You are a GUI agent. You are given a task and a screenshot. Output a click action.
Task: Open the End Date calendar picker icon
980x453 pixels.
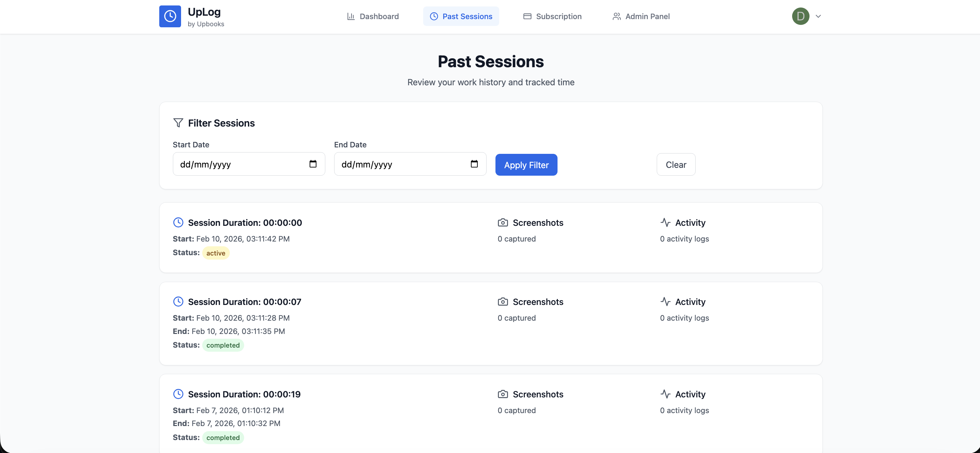(x=474, y=164)
